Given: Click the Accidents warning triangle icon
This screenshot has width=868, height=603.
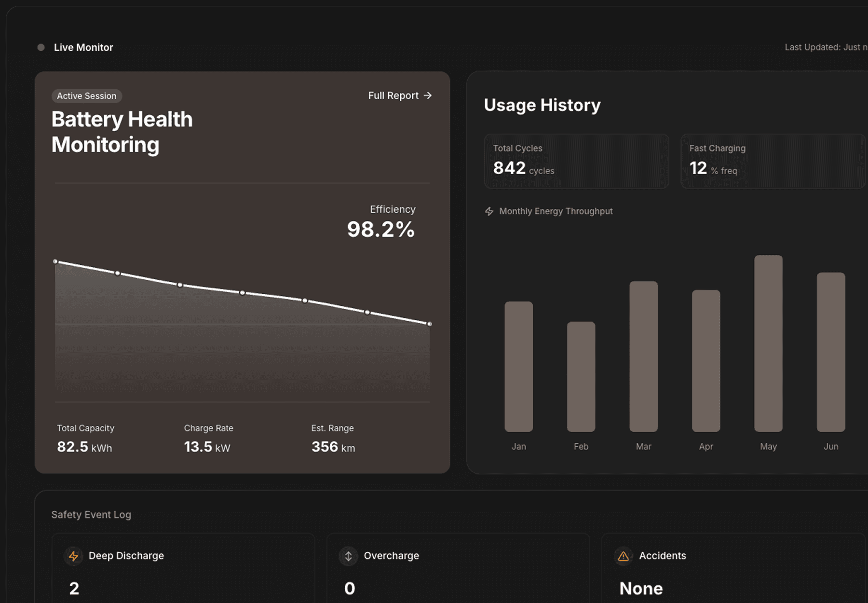Looking at the screenshot, I should coord(624,556).
